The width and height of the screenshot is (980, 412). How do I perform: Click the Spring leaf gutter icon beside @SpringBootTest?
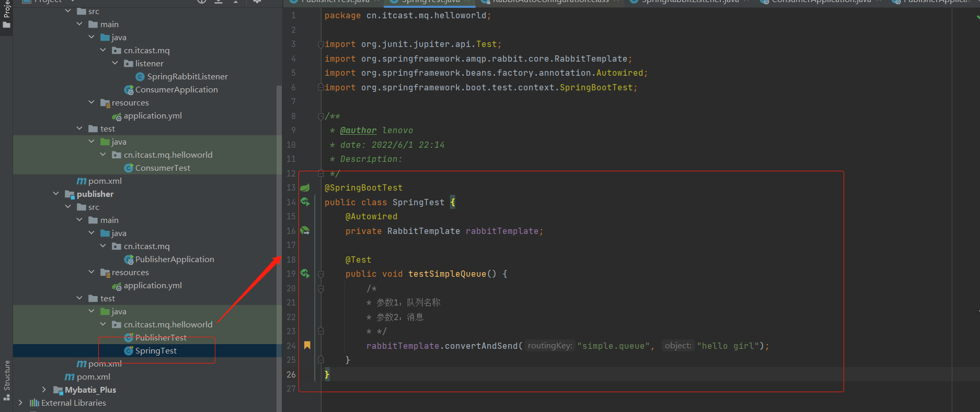point(305,187)
